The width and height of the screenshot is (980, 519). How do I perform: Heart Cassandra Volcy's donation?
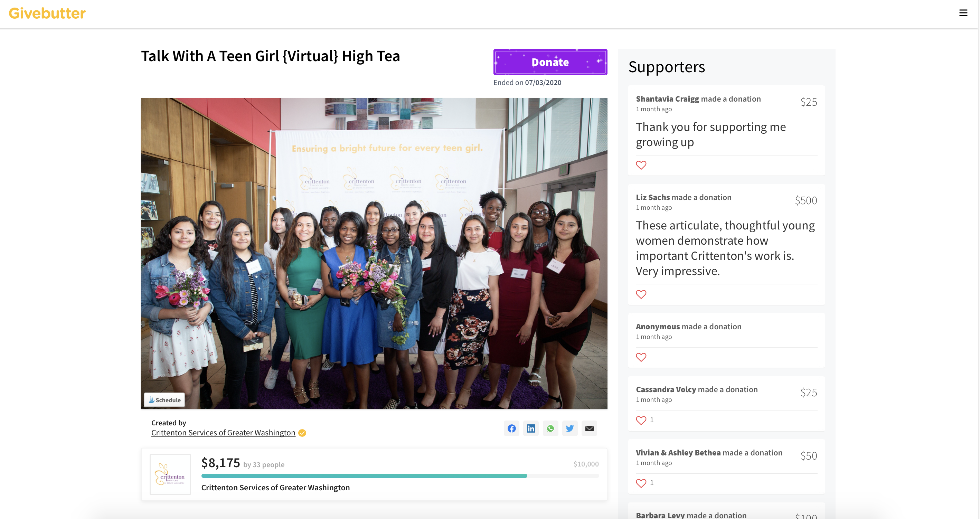pyautogui.click(x=641, y=420)
